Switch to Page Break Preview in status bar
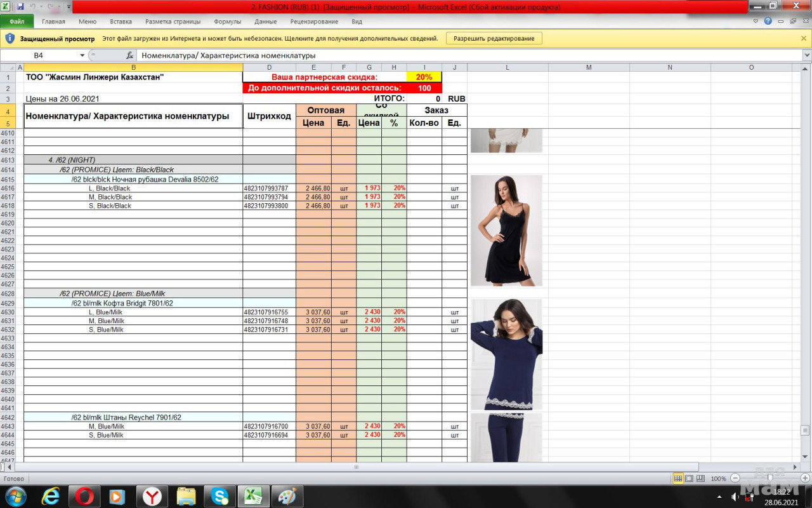 tap(700, 478)
